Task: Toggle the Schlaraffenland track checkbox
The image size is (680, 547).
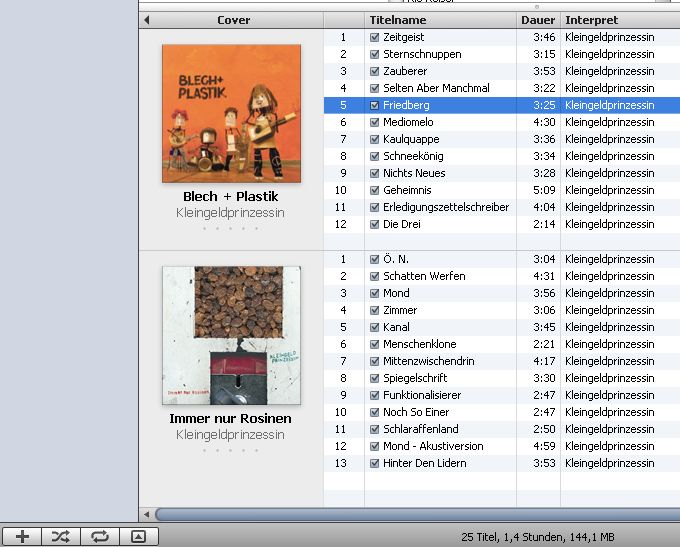Action: coord(375,429)
